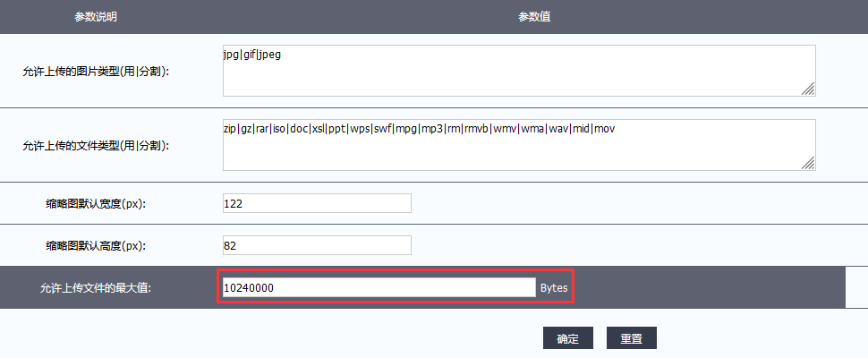Click the 允许上传的文件类型 label
Viewport: 868px width, 358px height.
click(x=96, y=145)
